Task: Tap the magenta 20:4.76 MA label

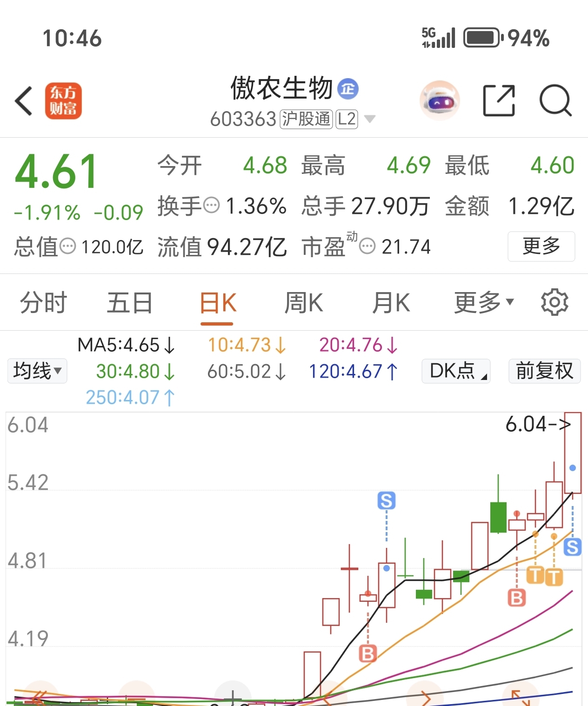Action: (x=359, y=345)
